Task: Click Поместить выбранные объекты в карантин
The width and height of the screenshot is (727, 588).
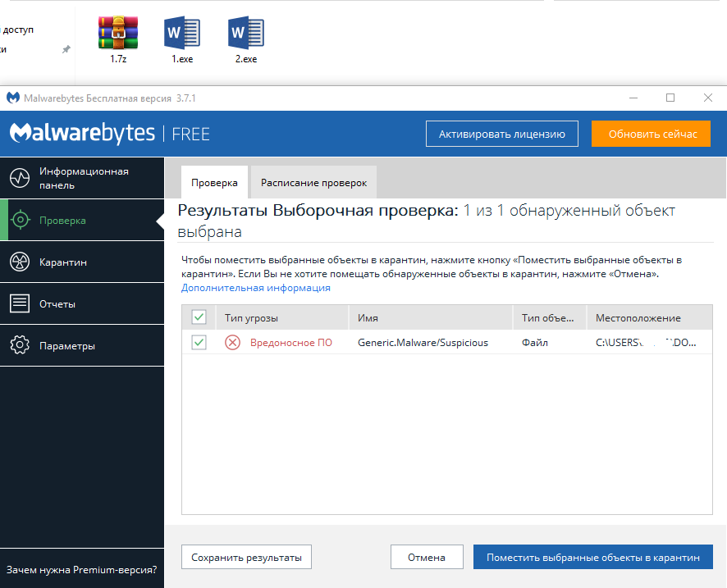Action: (x=593, y=557)
